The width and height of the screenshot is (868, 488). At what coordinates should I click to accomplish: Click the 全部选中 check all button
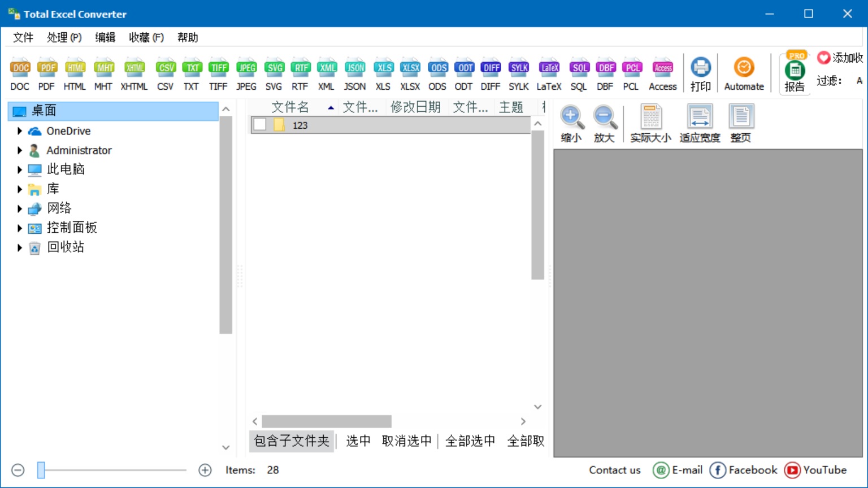pos(470,441)
